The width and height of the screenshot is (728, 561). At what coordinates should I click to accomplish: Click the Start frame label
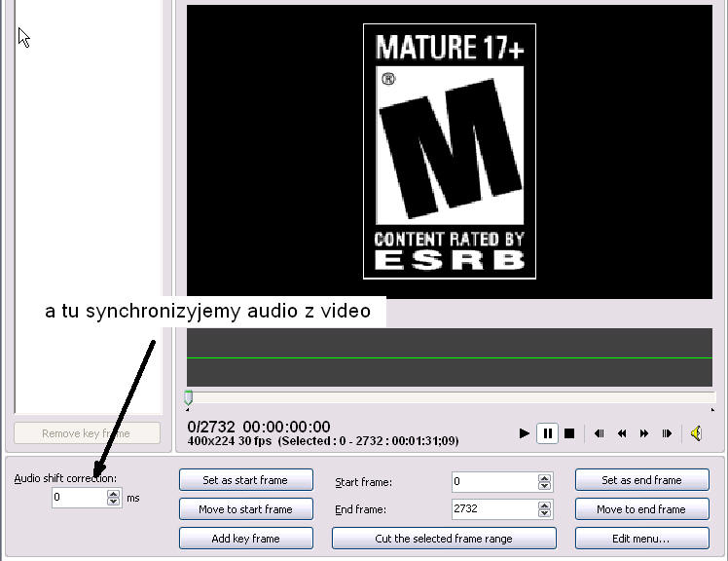(364, 482)
